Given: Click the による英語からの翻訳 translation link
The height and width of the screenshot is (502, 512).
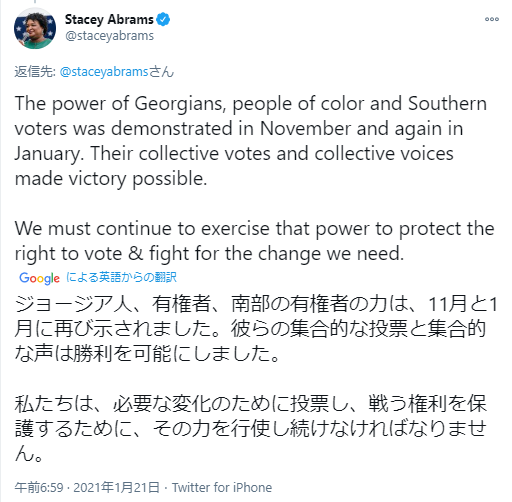Looking at the screenshot, I should 121,277.
